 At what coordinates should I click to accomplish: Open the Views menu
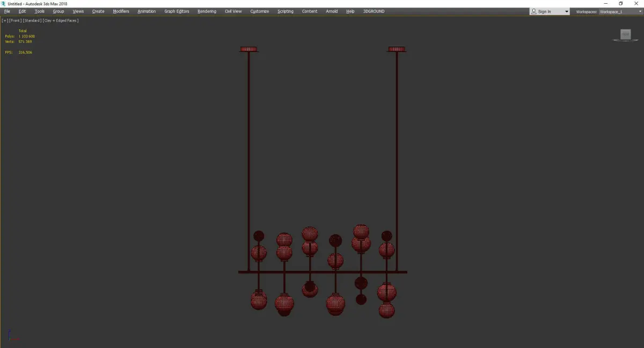(x=78, y=11)
